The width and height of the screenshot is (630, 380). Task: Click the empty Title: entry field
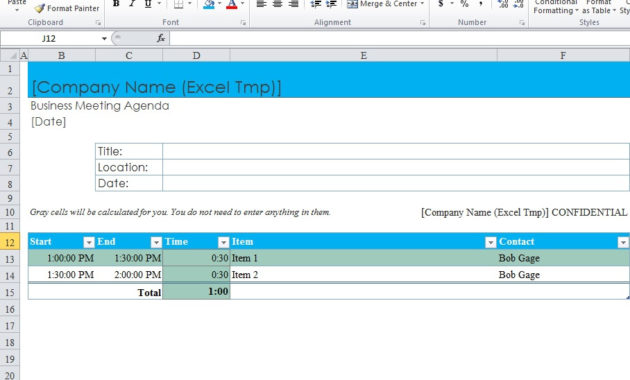tap(396, 151)
